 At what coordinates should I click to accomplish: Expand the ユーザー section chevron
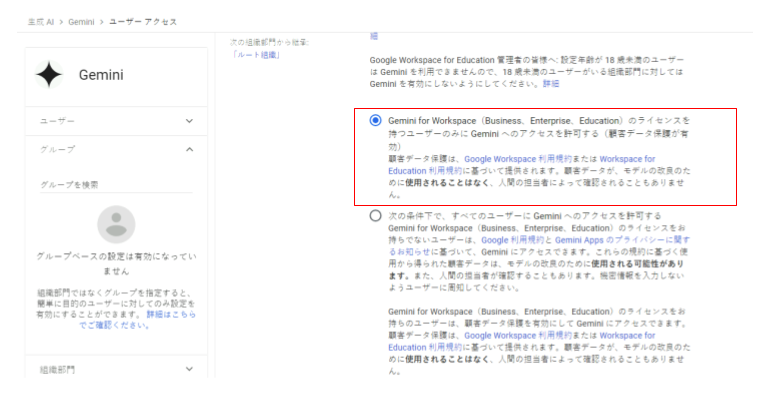click(x=190, y=121)
